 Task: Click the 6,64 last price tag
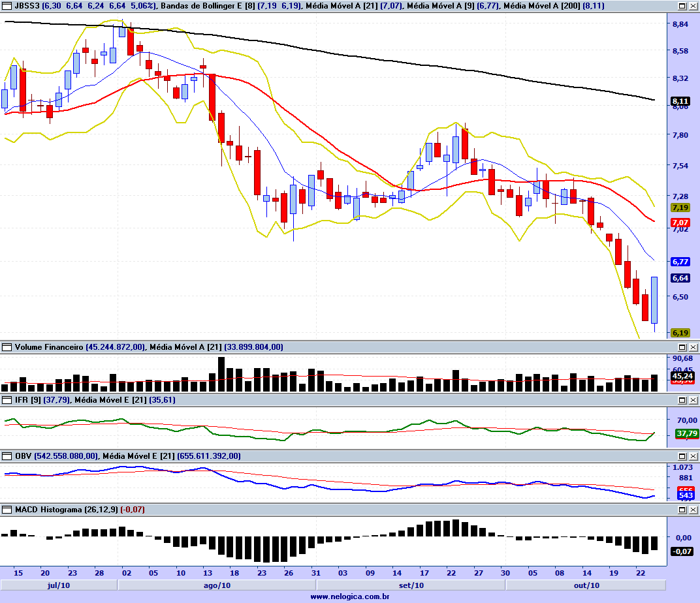pos(680,278)
